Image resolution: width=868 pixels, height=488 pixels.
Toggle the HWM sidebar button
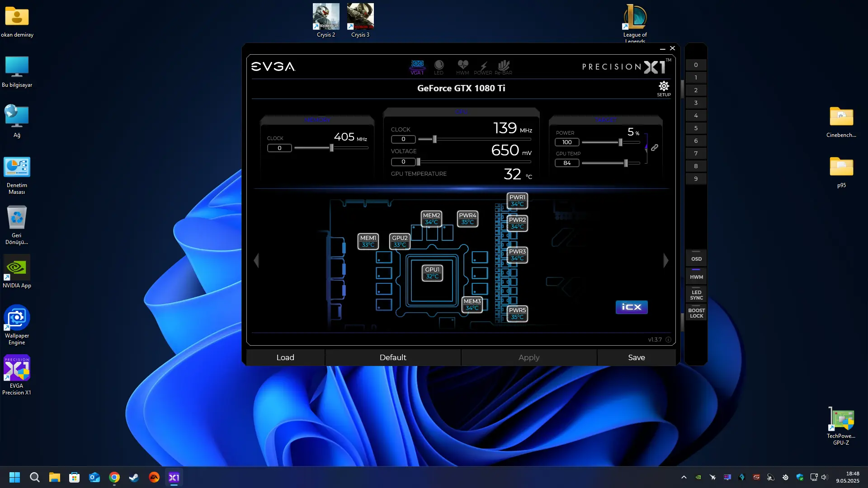pyautogui.click(x=696, y=277)
